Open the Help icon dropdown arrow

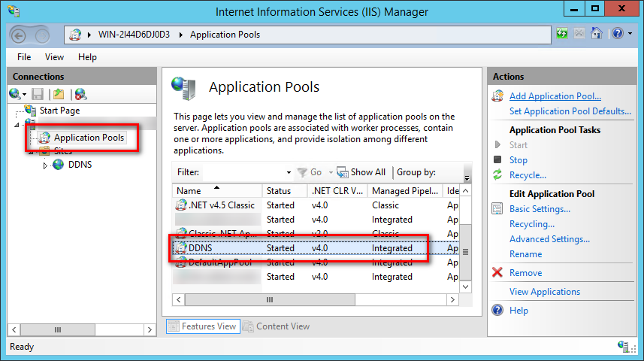point(630,34)
